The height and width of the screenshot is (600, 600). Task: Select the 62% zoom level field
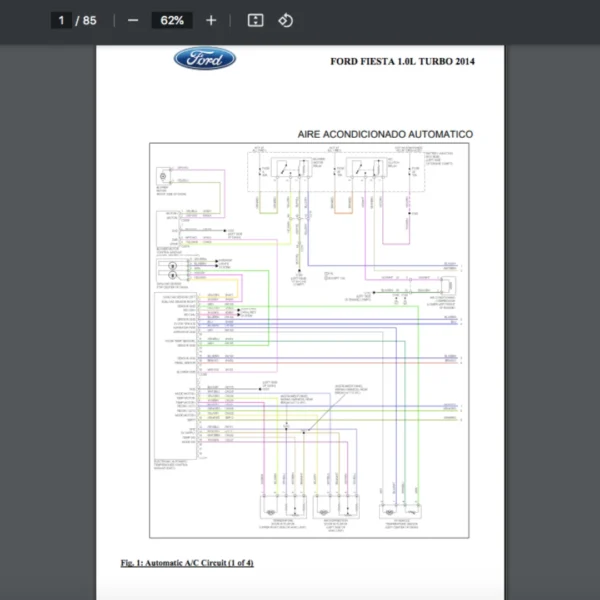[172, 20]
